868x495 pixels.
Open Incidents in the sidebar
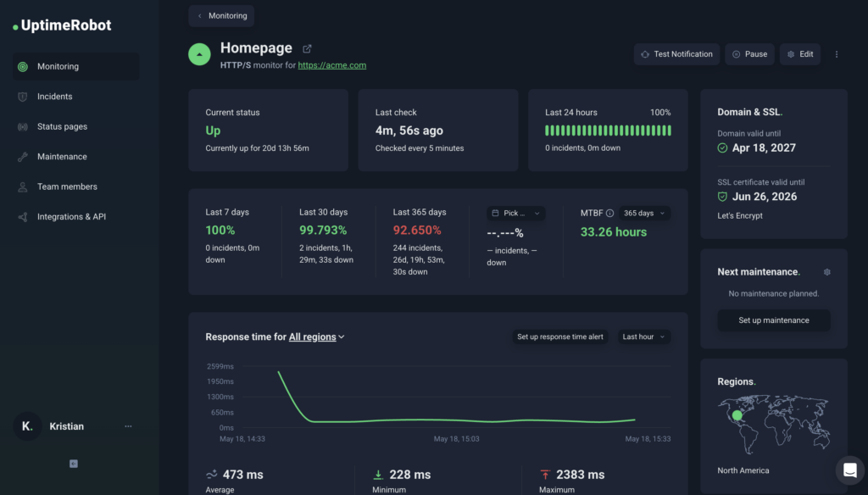tap(75, 97)
